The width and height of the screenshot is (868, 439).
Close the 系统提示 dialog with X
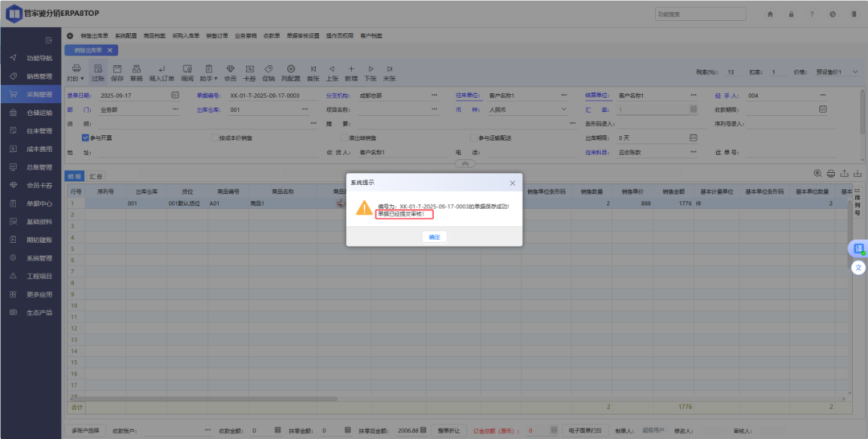pos(512,183)
